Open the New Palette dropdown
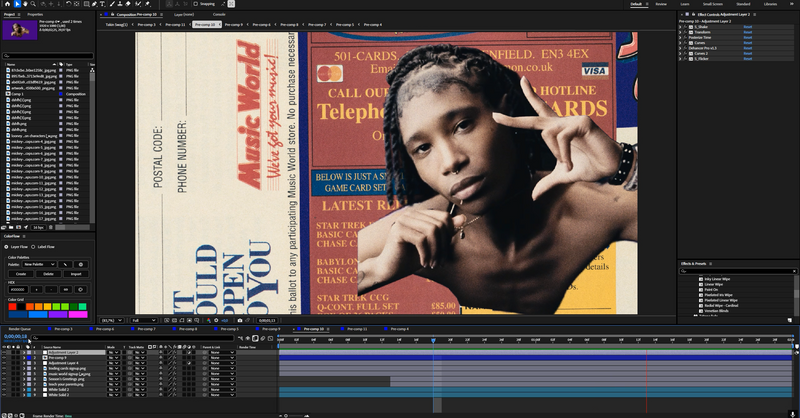The width and height of the screenshot is (800, 418). coord(39,264)
